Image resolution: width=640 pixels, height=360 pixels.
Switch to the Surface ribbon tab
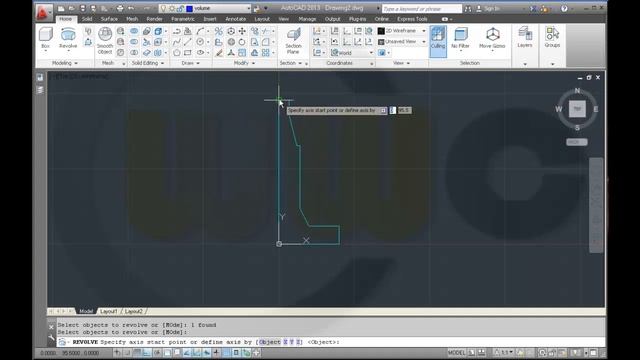tap(109, 19)
